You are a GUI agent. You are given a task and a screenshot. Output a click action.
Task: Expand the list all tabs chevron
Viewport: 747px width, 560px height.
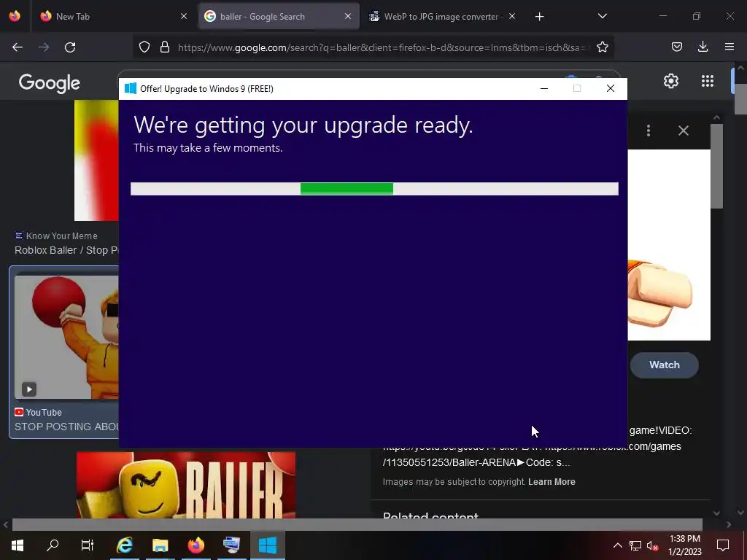tap(602, 16)
